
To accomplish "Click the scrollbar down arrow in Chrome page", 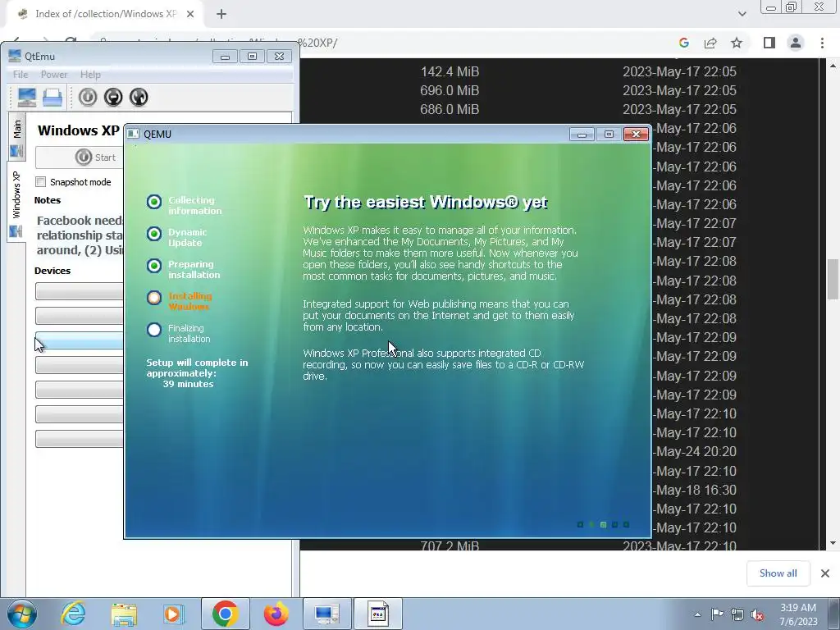I will [x=833, y=543].
